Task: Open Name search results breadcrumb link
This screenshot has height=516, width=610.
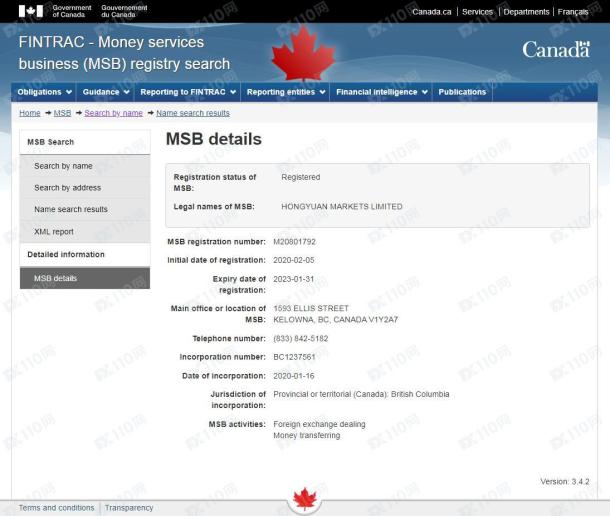Action: [x=193, y=113]
